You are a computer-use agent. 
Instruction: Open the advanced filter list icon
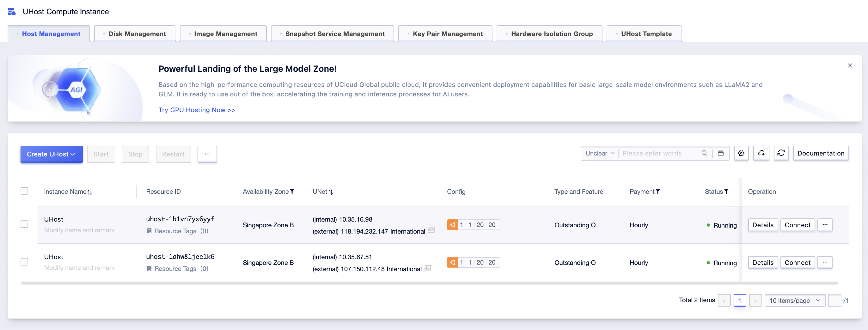[720, 153]
